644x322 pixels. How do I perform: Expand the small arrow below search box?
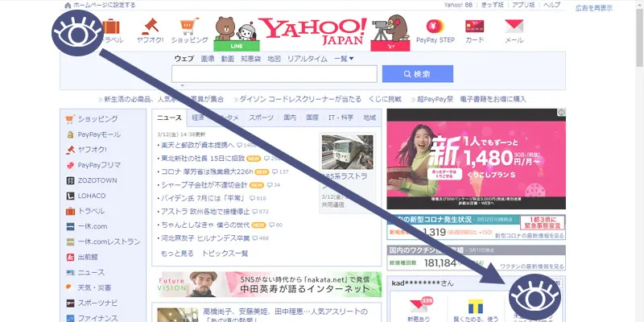point(183,85)
